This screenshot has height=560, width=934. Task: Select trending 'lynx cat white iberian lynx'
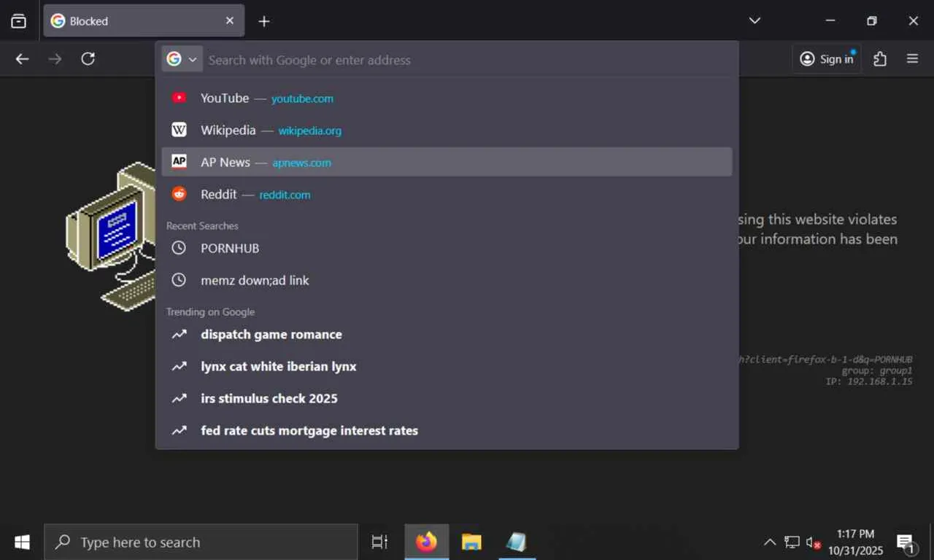(x=447, y=366)
